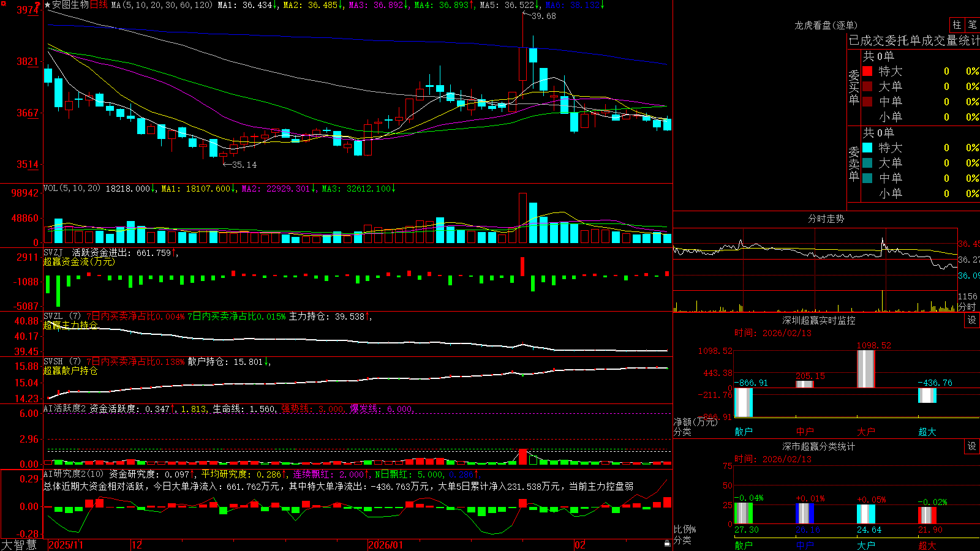Click the red question mark help icon
Screen dimensions: 980x551
pyautogui.click(x=37, y=5)
